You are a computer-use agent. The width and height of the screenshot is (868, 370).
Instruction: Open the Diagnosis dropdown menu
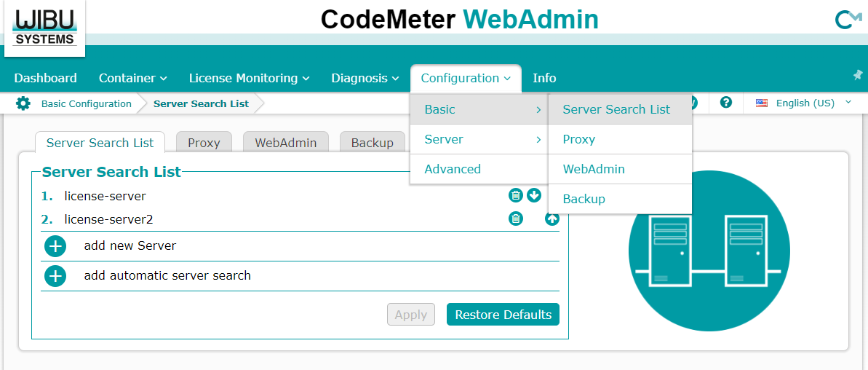[365, 78]
